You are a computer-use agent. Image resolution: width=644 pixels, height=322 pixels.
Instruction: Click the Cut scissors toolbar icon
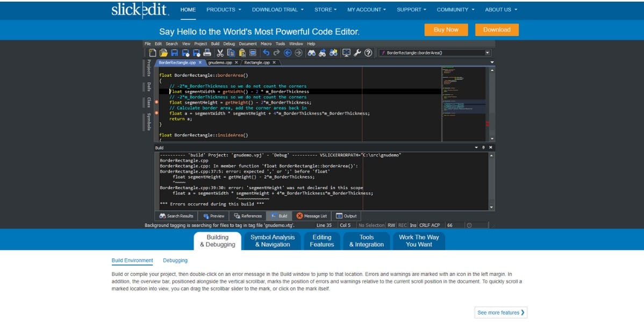[x=220, y=53]
